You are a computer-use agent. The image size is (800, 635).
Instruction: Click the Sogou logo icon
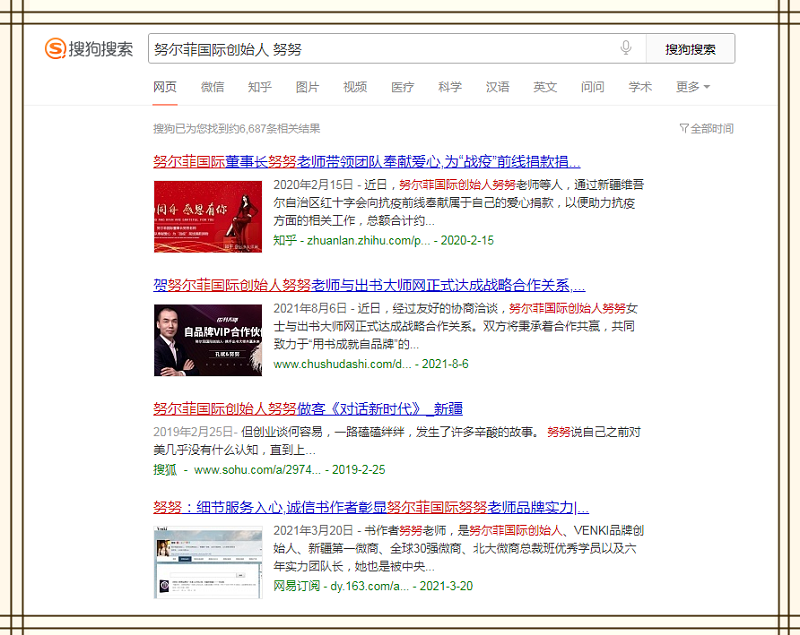(55, 49)
